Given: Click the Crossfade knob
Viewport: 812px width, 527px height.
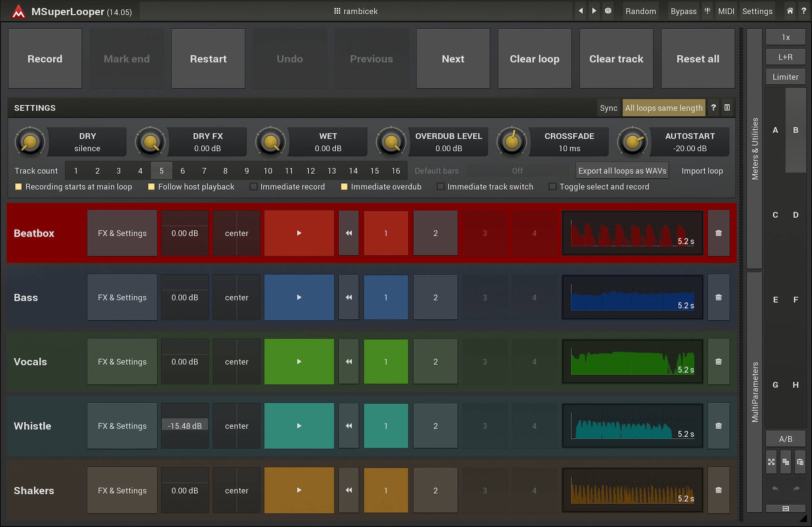Looking at the screenshot, I should [x=512, y=142].
